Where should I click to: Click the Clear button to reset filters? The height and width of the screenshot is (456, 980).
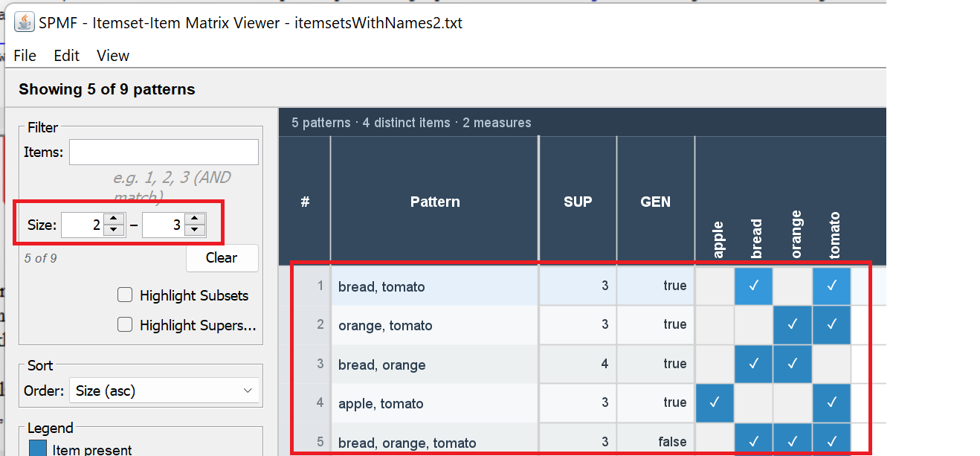(222, 258)
